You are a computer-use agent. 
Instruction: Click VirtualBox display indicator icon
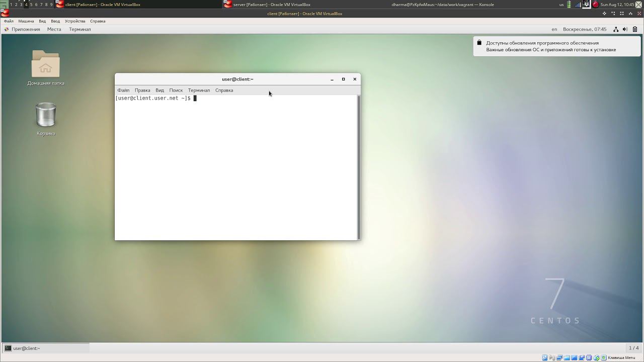point(574,357)
